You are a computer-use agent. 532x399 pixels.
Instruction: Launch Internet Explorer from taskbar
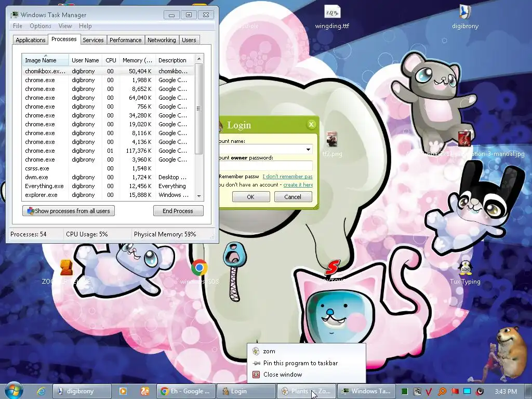(x=41, y=391)
